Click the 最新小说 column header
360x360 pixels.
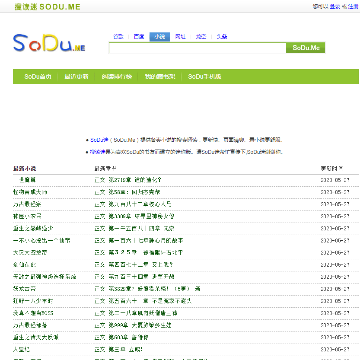point(24,168)
